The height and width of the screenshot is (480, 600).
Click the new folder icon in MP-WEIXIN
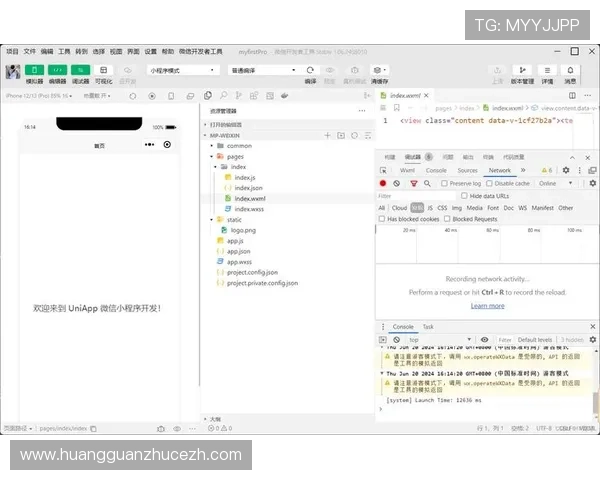[x=341, y=136]
